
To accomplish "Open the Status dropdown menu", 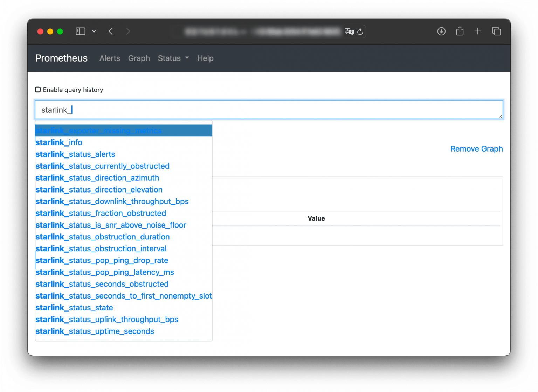I will tap(173, 58).
